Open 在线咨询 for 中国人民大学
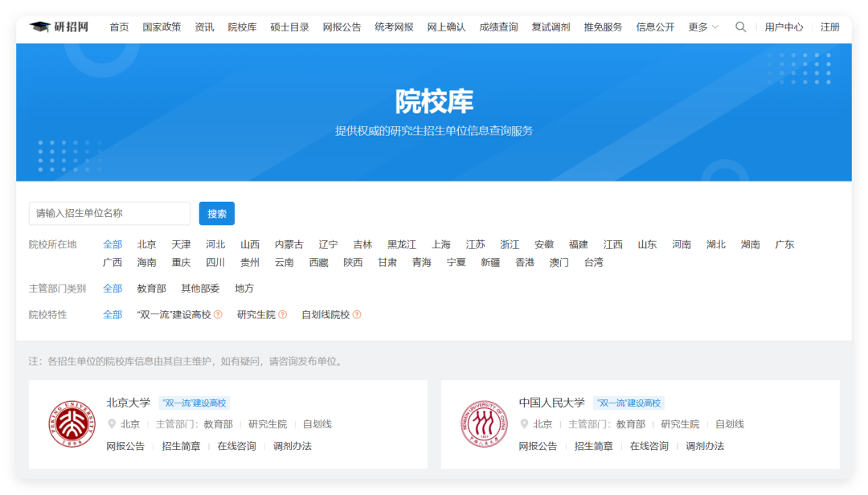Image resolution: width=868 pixels, height=495 pixels. point(649,446)
